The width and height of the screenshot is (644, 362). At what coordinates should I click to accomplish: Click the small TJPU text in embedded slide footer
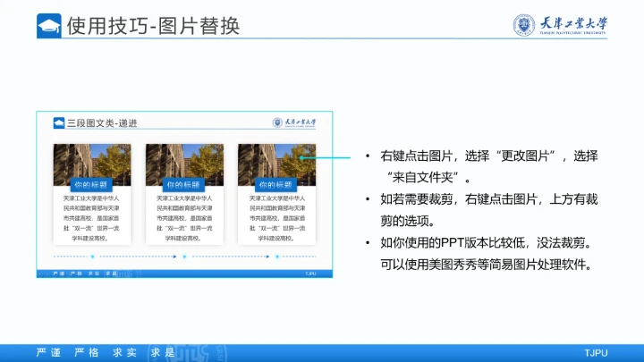(310, 274)
